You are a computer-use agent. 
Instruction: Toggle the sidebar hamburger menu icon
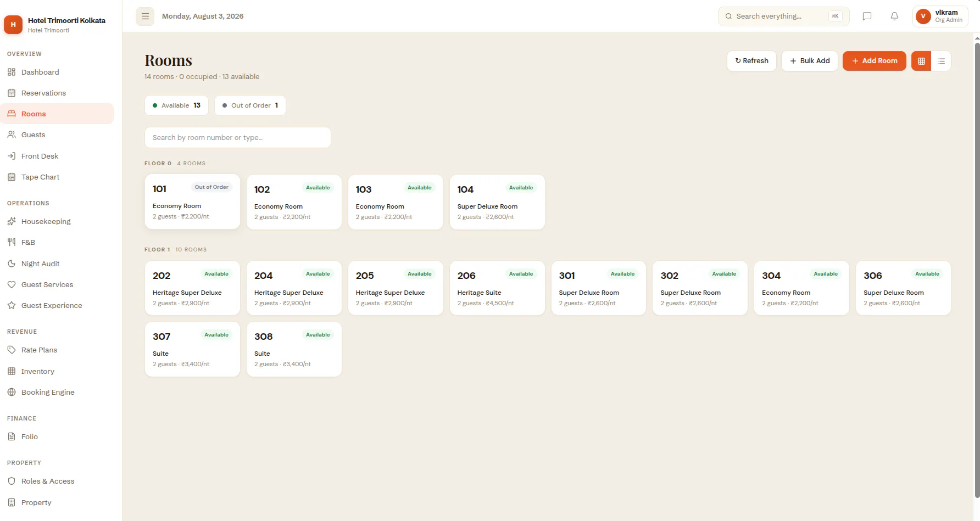[145, 16]
